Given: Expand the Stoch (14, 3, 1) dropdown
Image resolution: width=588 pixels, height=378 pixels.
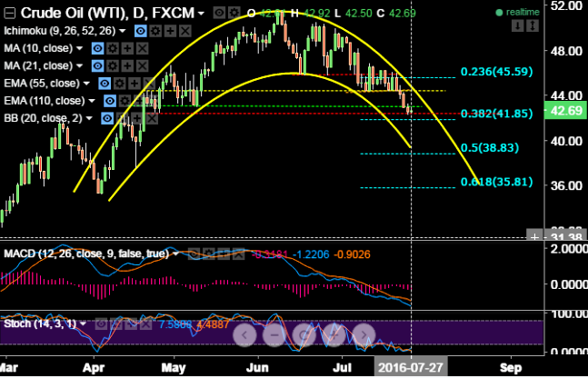Looking at the screenshot, I should [84, 323].
